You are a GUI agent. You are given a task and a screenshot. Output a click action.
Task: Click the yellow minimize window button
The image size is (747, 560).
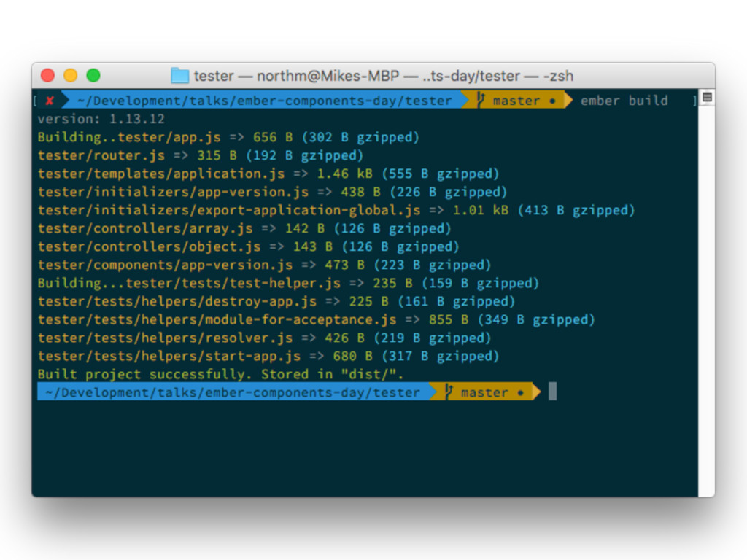point(71,75)
